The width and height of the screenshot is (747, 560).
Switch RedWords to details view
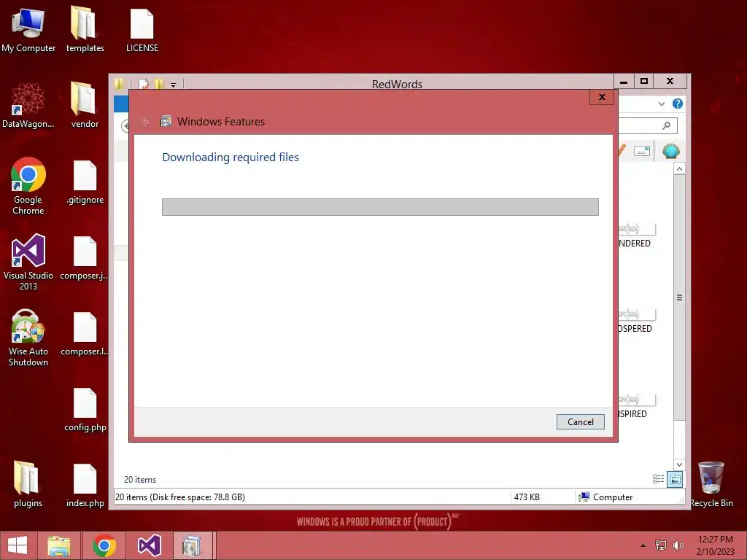pos(659,479)
